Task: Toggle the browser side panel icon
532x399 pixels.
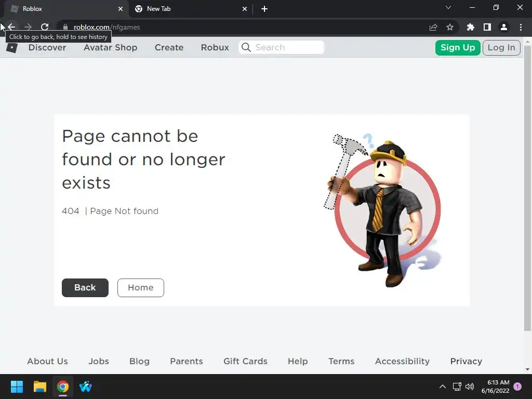Action: pyautogui.click(x=487, y=27)
